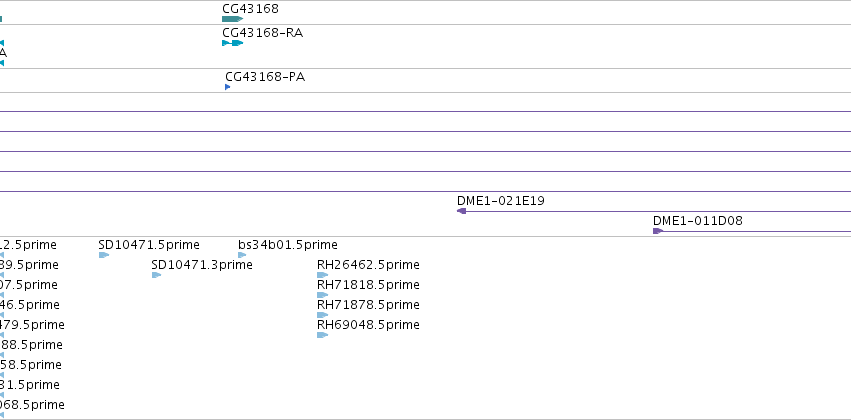Screen dimensions: 851x420
Task: Select the CG43168-RA transcript glyph
Action: click(x=232, y=43)
